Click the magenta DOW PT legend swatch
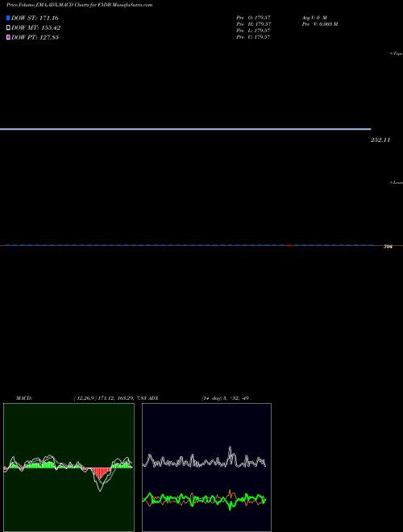This screenshot has width=403, height=532. pos(8,37)
